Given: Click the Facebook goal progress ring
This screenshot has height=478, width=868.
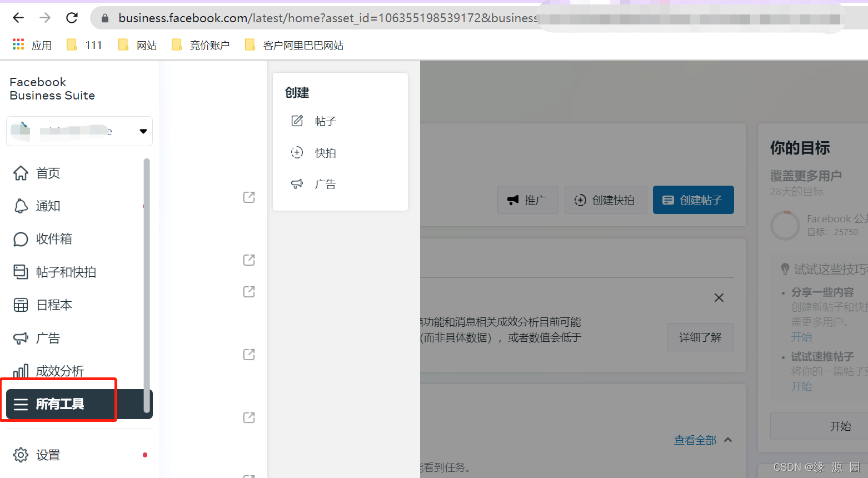Looking at the screenshot, I should point(785,225).
